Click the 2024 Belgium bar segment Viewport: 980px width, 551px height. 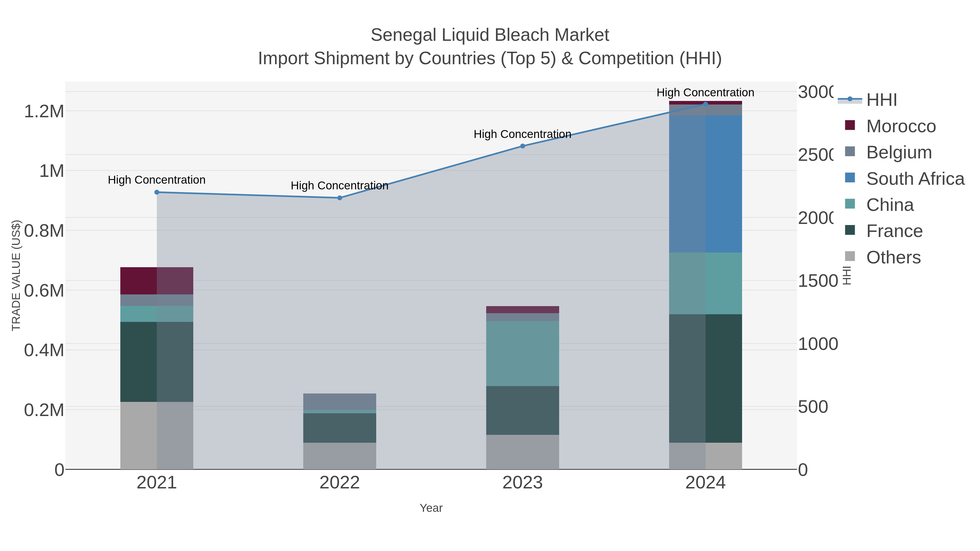pos(706,110)
